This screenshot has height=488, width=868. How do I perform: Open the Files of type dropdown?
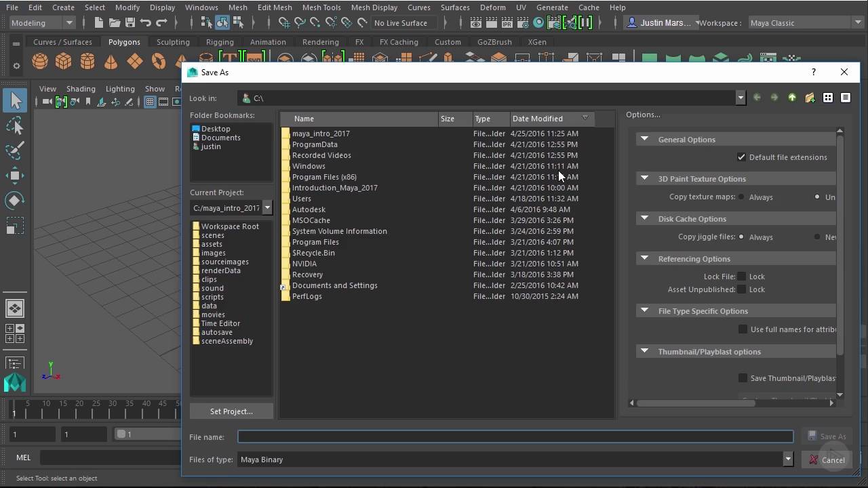[x=788, y=460]
